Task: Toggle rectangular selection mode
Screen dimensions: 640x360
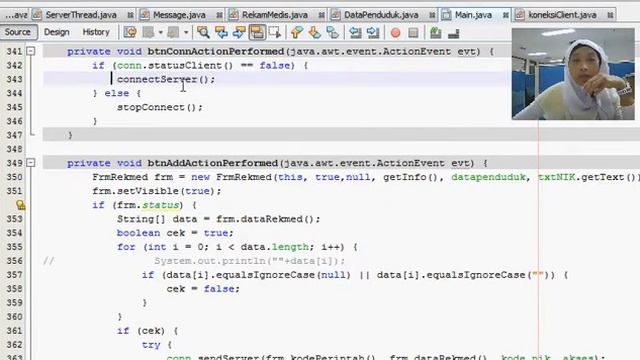Action: click(x=275, y=32)
